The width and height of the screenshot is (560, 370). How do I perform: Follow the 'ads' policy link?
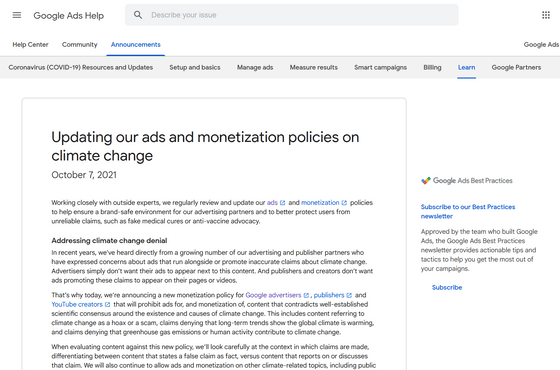[x=272, y=203]
